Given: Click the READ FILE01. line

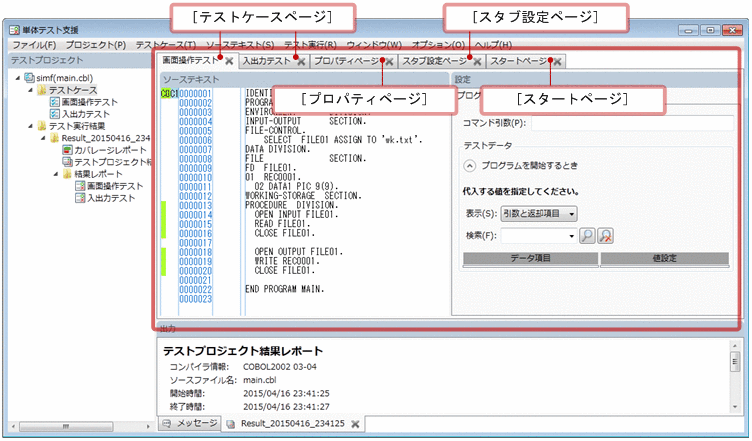Looking at the screenshot, I should (x=282, y=224).
